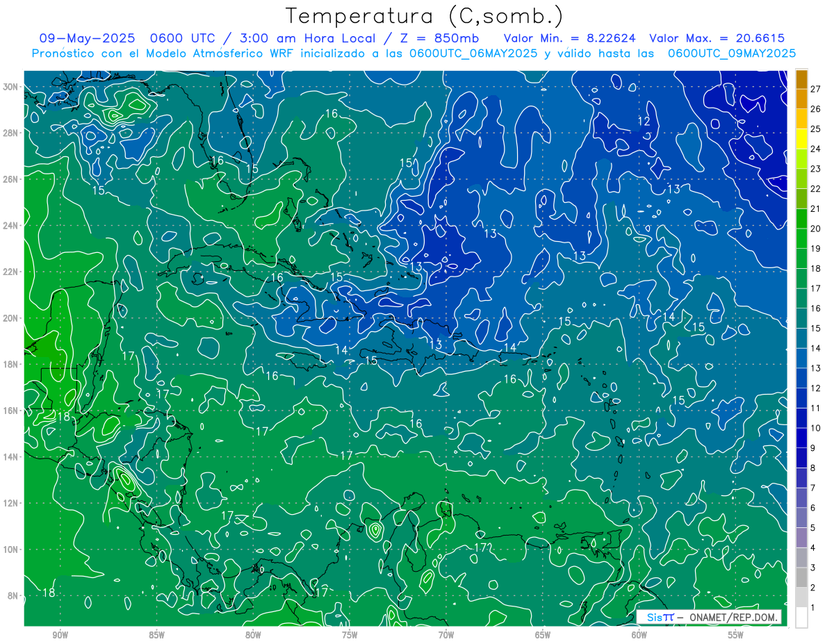The height and width of the screenshot is (644, 834).
Task: Click the number 7 on the color scale
Action: pyautogui.click(x=813, y=488)
